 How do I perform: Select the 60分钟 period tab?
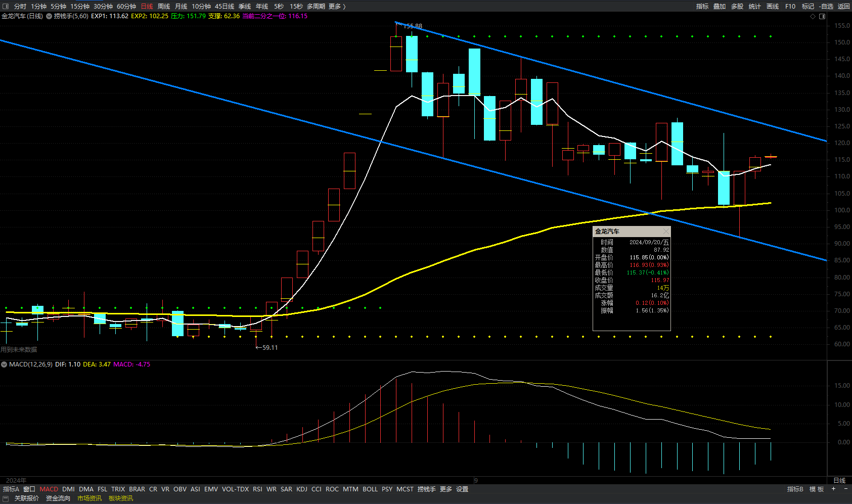point(126,7)
